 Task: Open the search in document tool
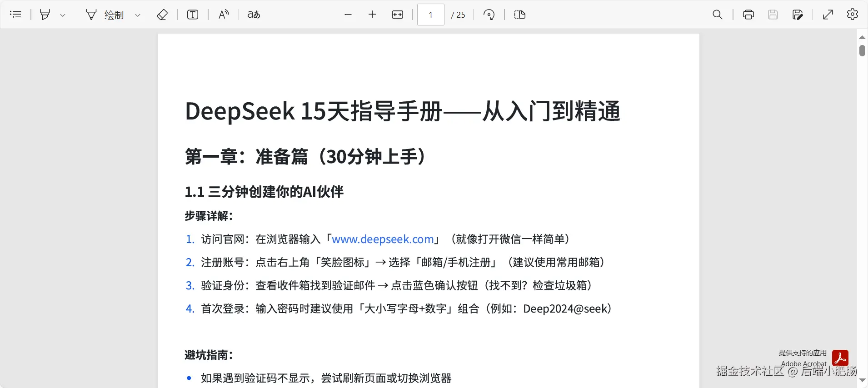pos(717,15)
